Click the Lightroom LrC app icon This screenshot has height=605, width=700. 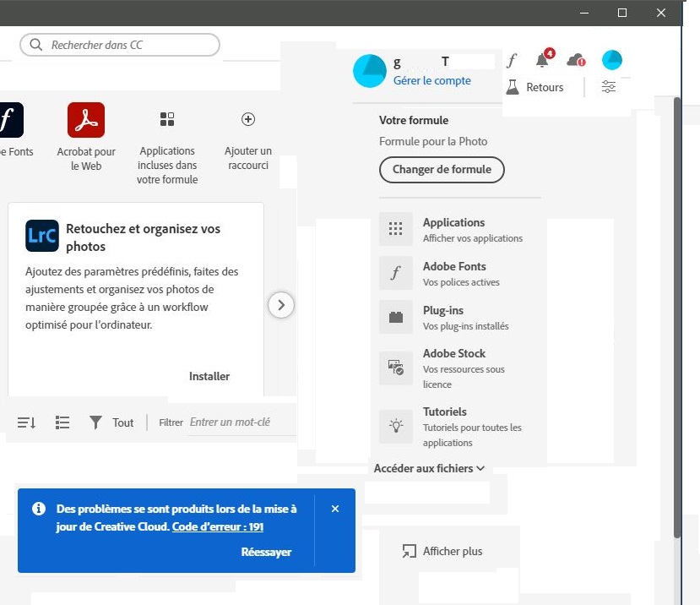42,237
